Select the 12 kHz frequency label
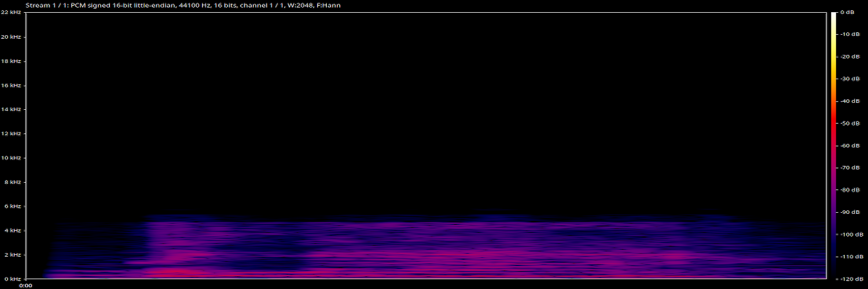The height and width of the screenshot is (289, 868). point(12,134)
